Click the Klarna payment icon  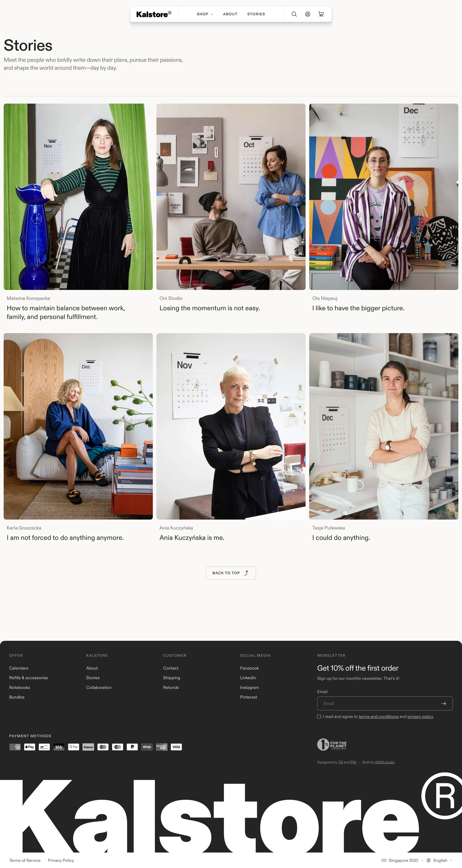(88, 747)
